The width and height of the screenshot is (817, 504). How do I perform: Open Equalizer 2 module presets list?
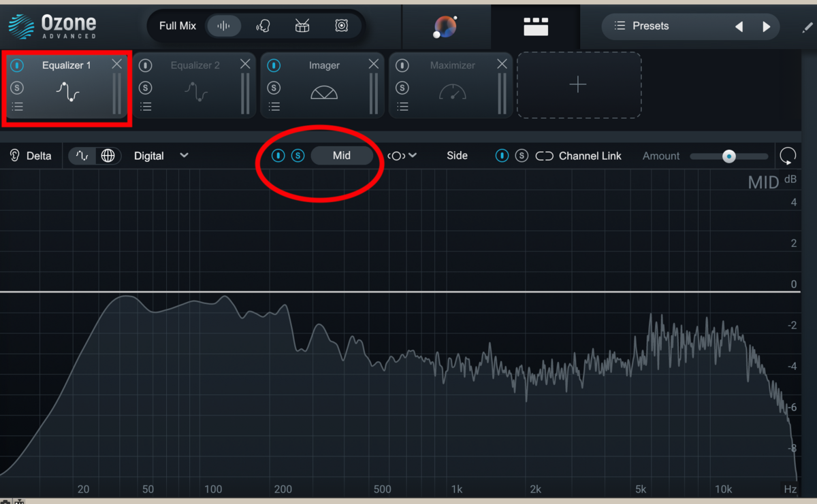pyautogui.click(x=146, y=107)
